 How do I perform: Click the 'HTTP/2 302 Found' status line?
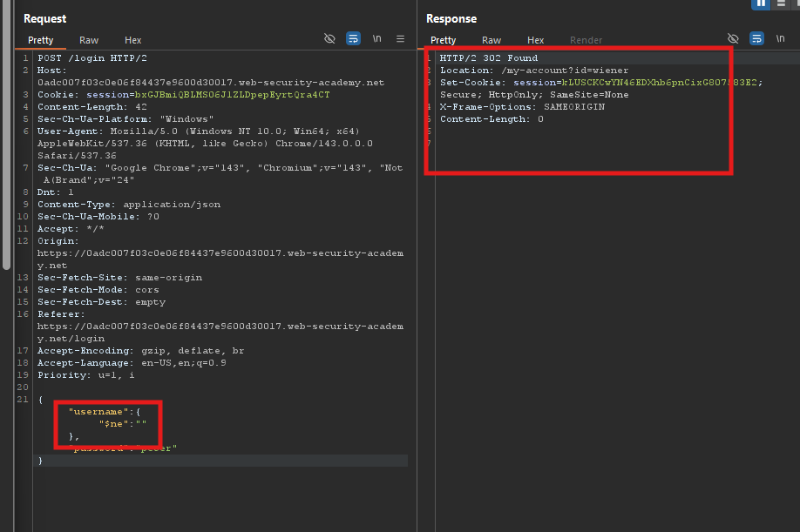coord(489,58)
